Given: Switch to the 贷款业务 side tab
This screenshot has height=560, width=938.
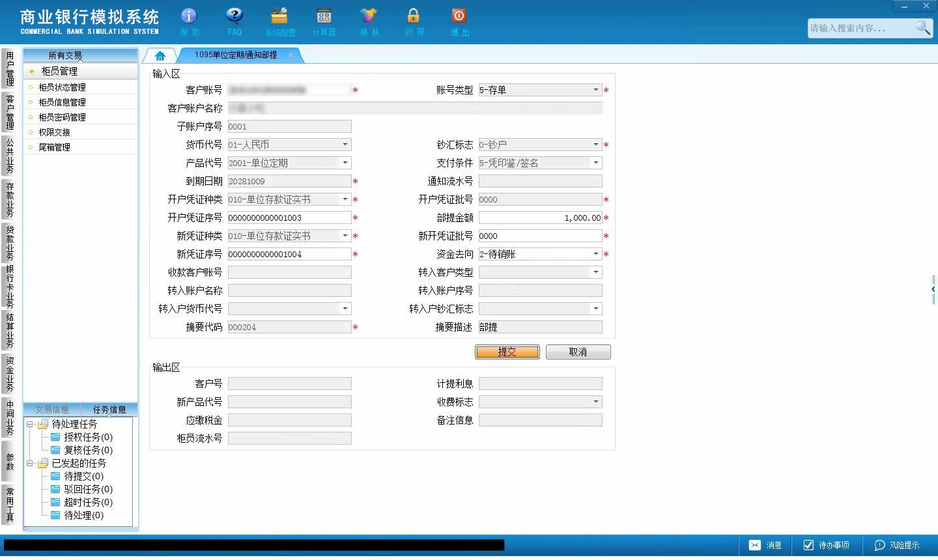Looking at the screenshot, I should pos(10,242).
